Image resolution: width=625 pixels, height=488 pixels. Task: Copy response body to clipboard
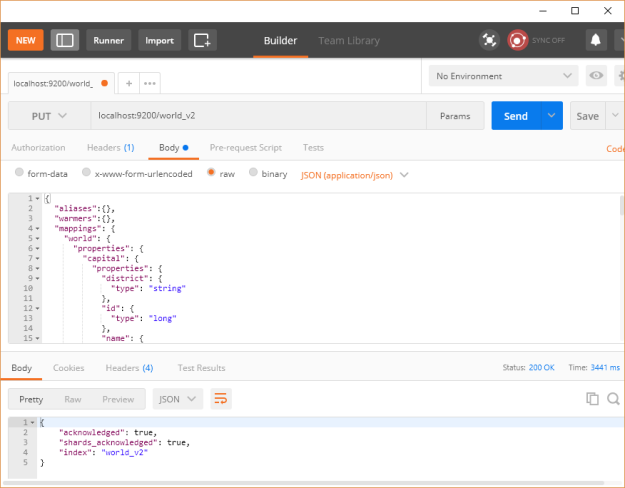click(592, 399)
